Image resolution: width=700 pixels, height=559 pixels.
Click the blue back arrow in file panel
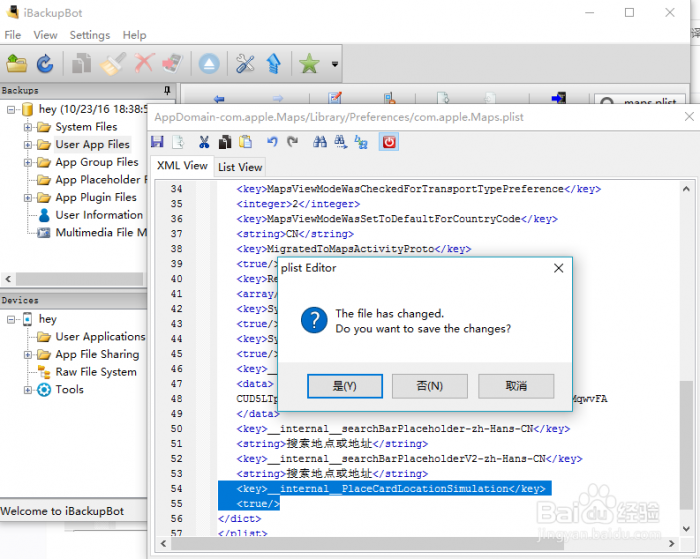pyautogui.click(x=219, y=99)
